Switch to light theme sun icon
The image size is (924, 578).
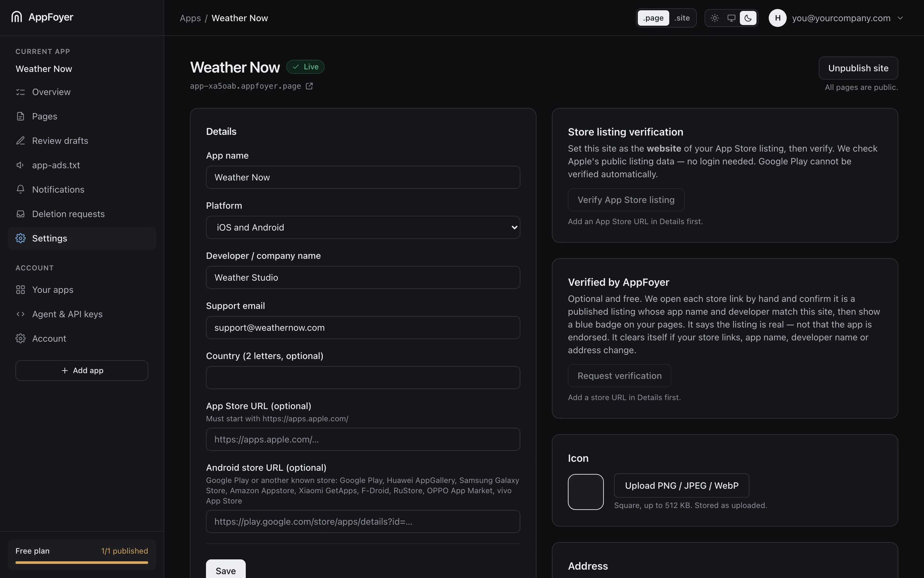pos(715,18)
